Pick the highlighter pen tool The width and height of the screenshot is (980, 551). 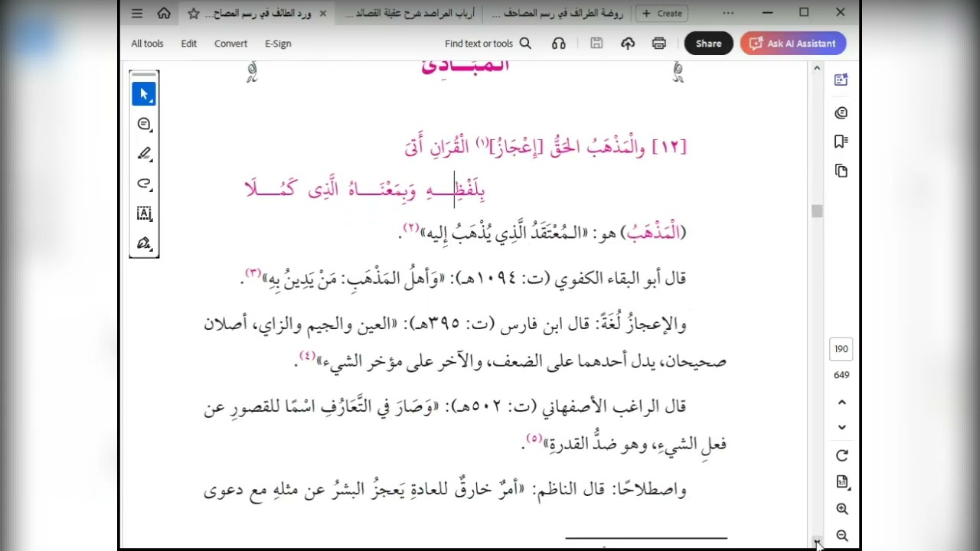[144, 154]
